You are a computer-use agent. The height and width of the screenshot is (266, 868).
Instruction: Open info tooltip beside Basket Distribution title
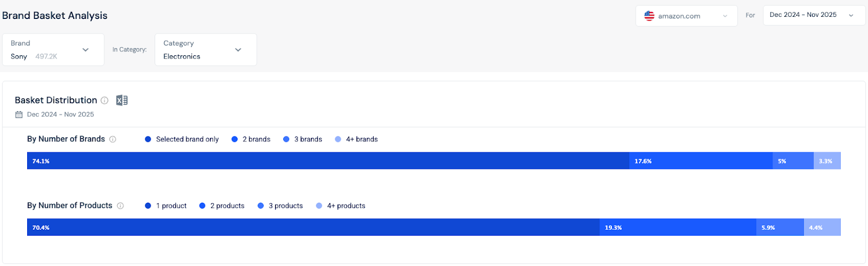105,100
